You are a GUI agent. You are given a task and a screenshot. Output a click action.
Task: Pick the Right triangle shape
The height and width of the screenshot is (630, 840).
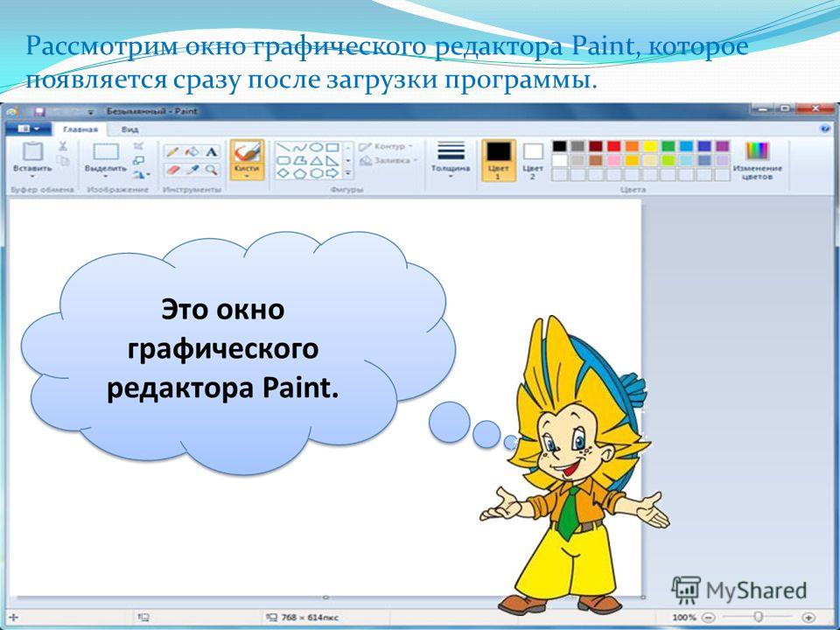[332, 160]
